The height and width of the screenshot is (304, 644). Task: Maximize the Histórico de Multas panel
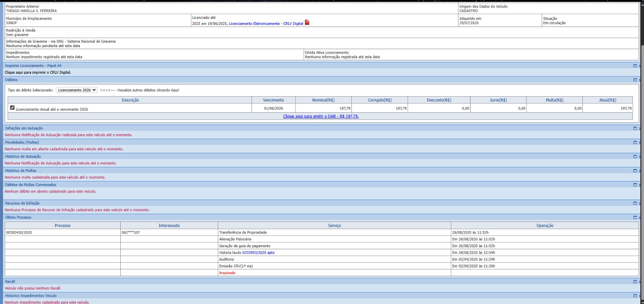click(635, 171)
